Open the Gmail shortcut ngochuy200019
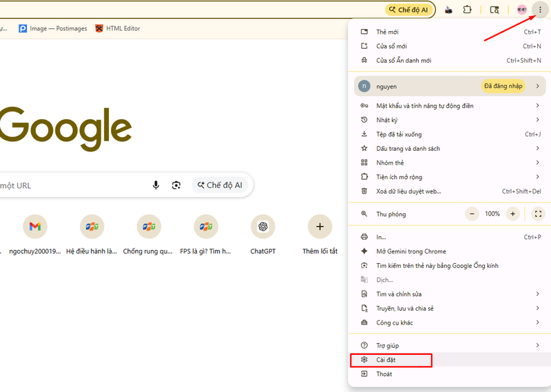The height and width of the screenshot is (392, 551). (x=35, y=234)
